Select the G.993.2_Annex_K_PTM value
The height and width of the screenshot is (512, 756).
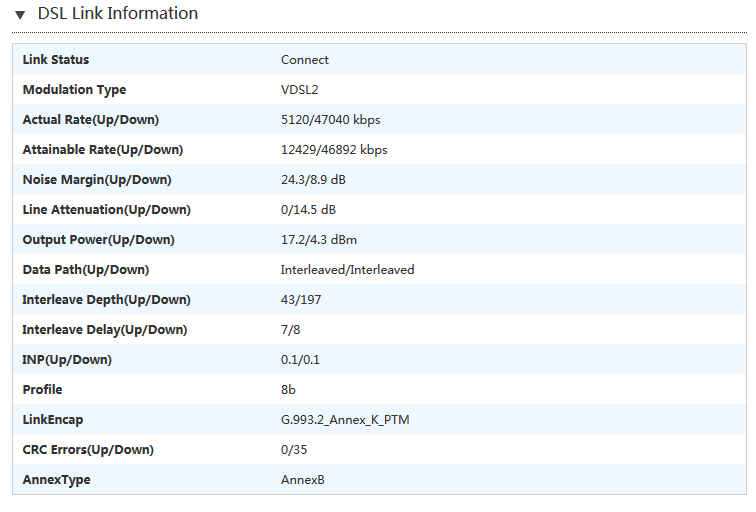(x=345, y=420)
